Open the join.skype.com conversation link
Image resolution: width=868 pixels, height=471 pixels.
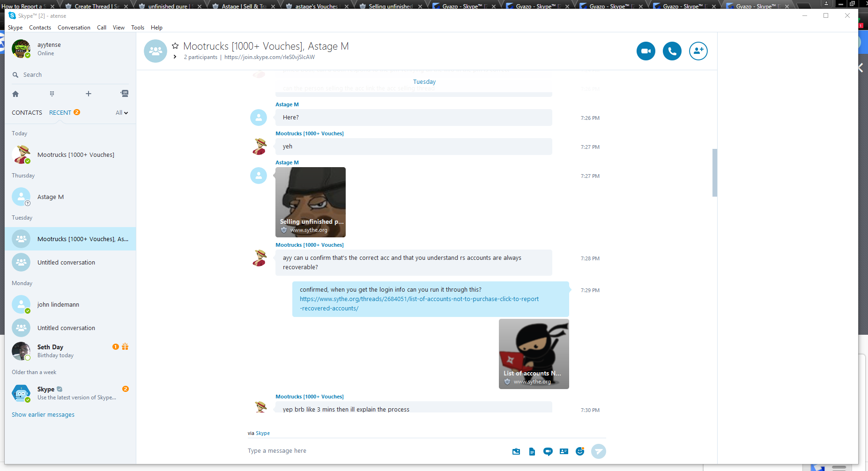point(270,57)
